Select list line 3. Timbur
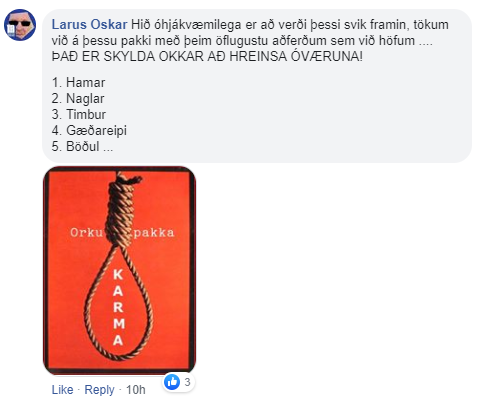499x410 pixels. coord(79,114)
